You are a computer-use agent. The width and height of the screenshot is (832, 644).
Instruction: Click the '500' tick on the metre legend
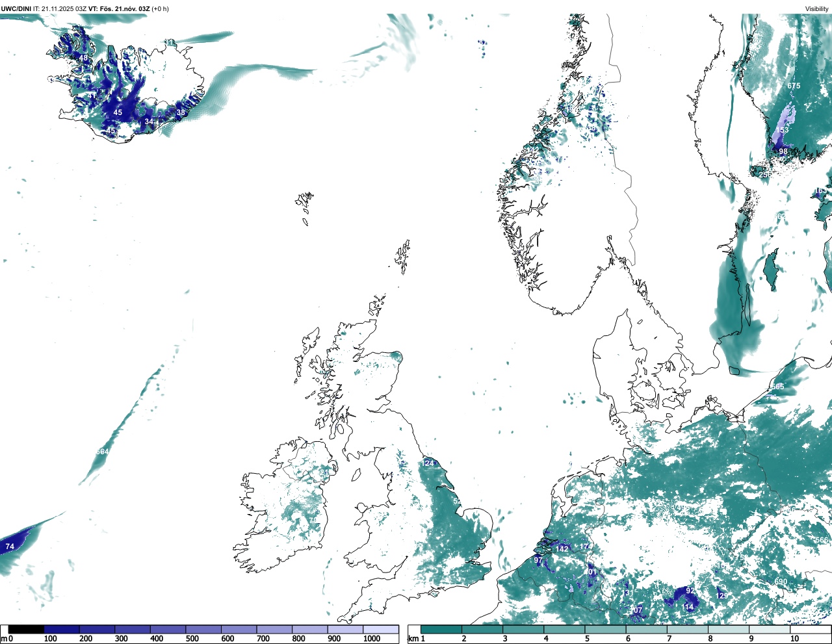point(192,639)
